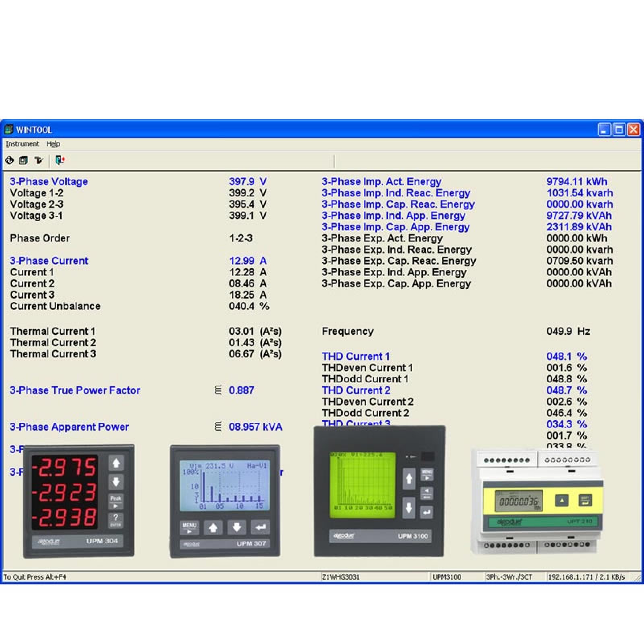Open the Help menu
The width and height of the screenshot is (644, 644).
tap(54, 144)
